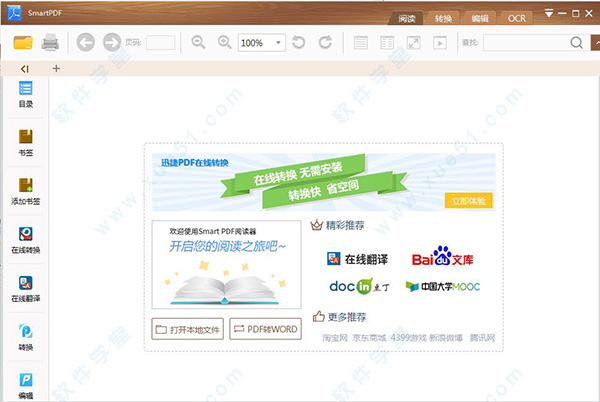Click the 编辑 sidebar icon
Viewport: 600px width, 402px height.
coord(26,386)
